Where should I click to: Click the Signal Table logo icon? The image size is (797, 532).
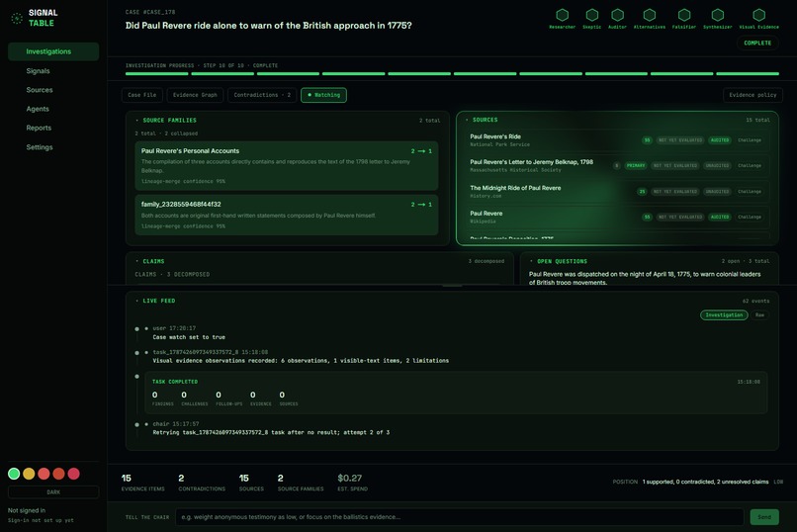17,18
